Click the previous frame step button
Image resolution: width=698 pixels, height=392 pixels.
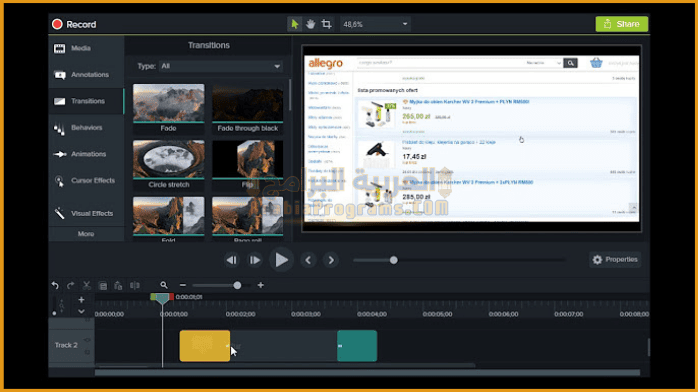click(x=231, y=260)
